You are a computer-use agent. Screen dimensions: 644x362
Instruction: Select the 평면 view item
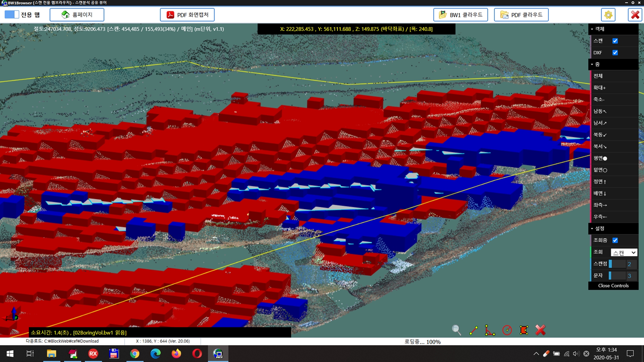600,158
